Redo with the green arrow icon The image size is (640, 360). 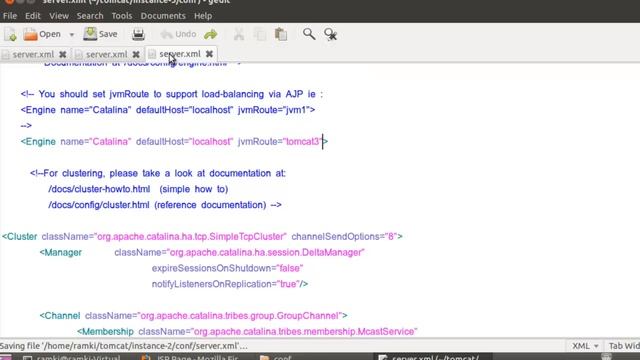211,34
